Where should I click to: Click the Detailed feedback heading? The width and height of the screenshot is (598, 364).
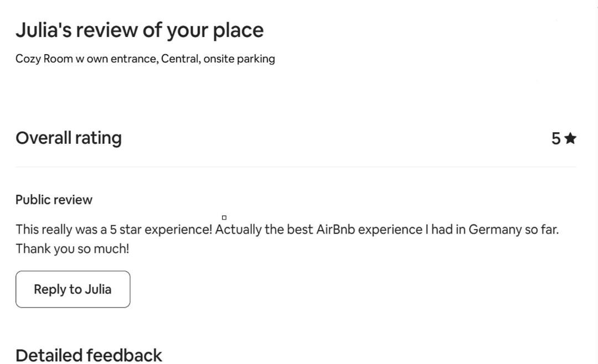(x=89, y=355)
